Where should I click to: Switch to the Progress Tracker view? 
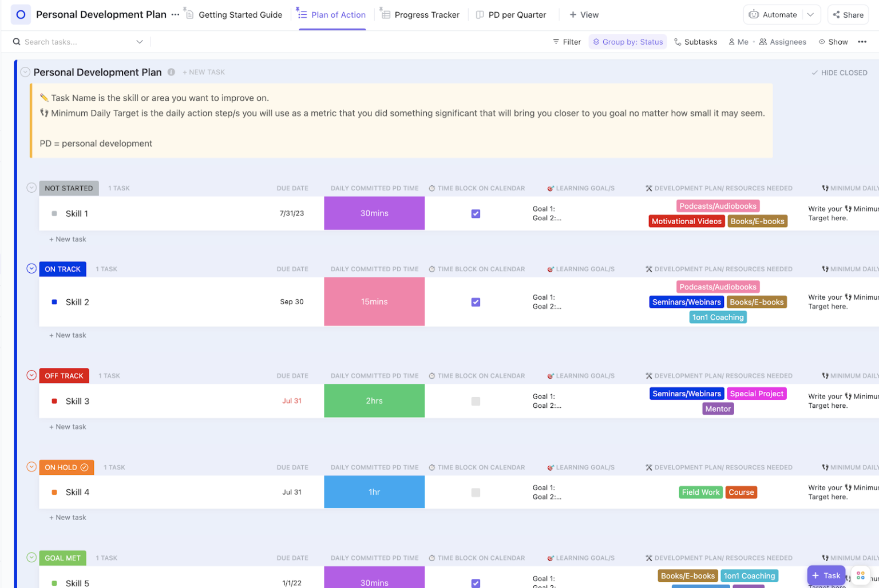coord(426,14)
